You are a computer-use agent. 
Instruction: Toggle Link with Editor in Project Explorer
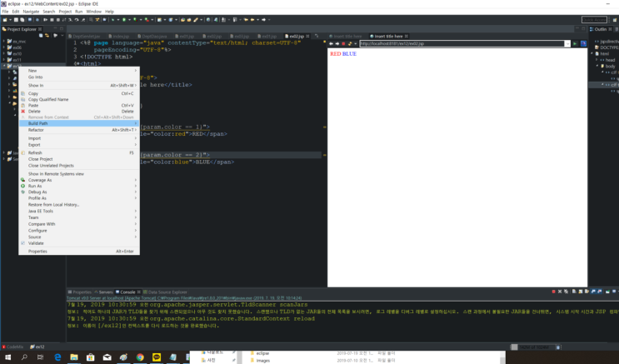[x=47, y=36]
